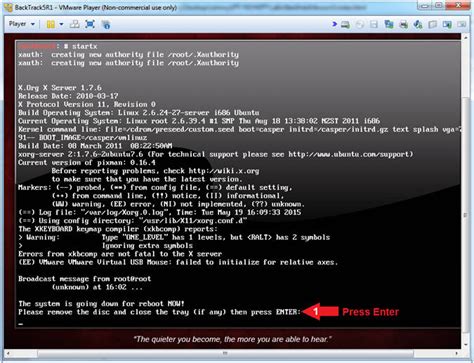Click the printer device icon
The width and height of the screenshot is (474, 363).
[x=403, y=24]
